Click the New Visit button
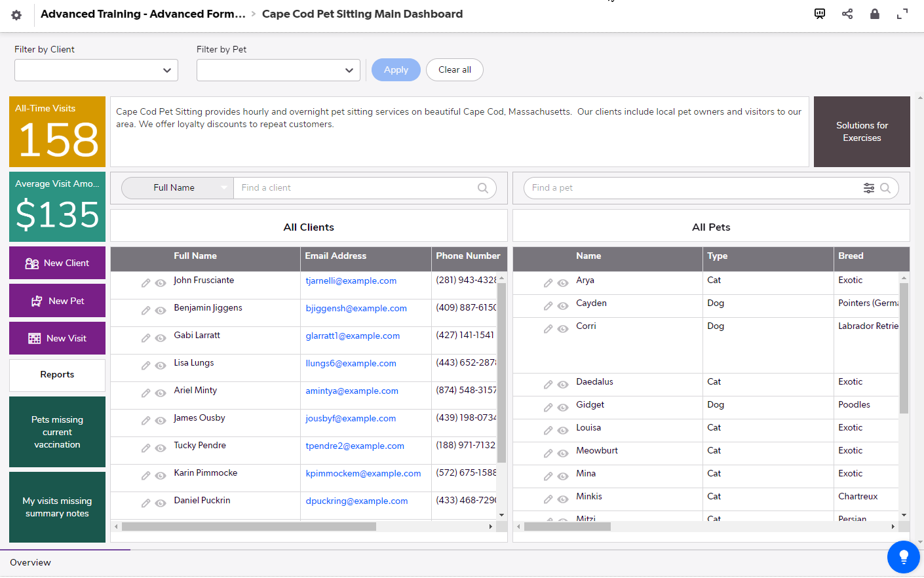The height and width of the screenshot is (578, 924). point(57,338)
